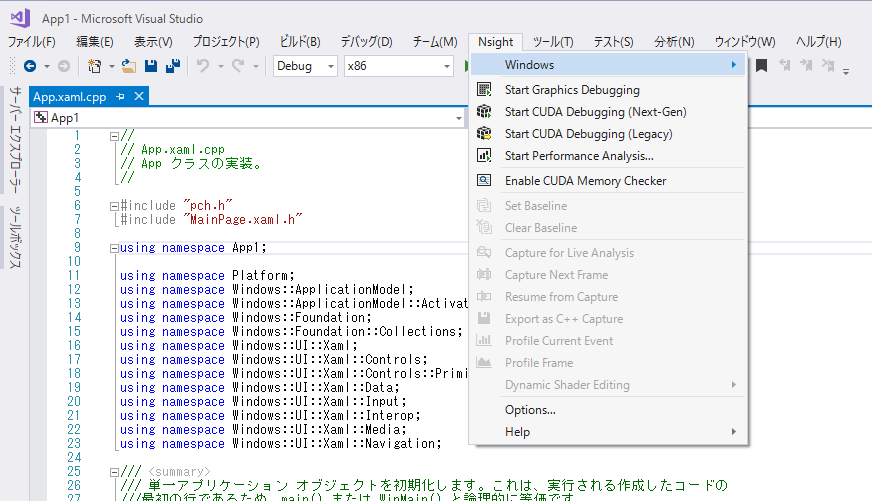This screenshot has height=501, width=872.
Task: Open the プロジェクト(P) menu
Action: [226, 42]
